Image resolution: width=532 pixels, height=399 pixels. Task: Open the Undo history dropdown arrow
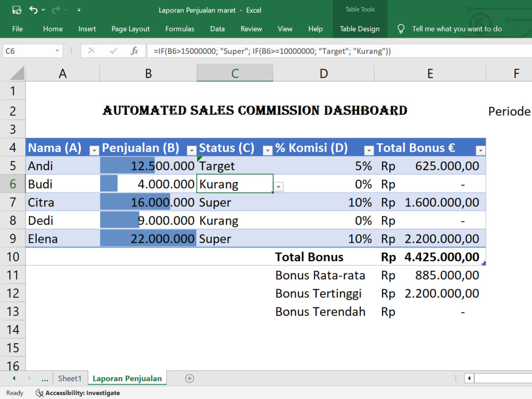(44, 10)
